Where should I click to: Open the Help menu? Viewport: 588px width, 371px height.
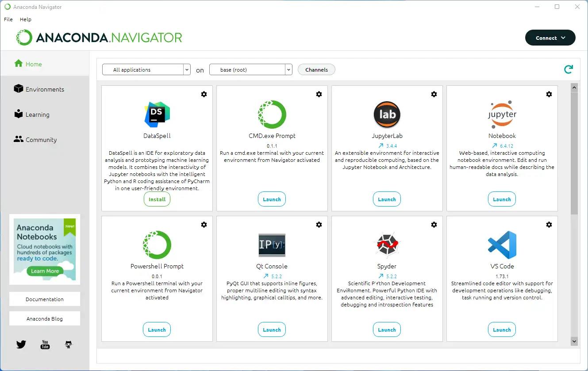click(x=26, y=19)
